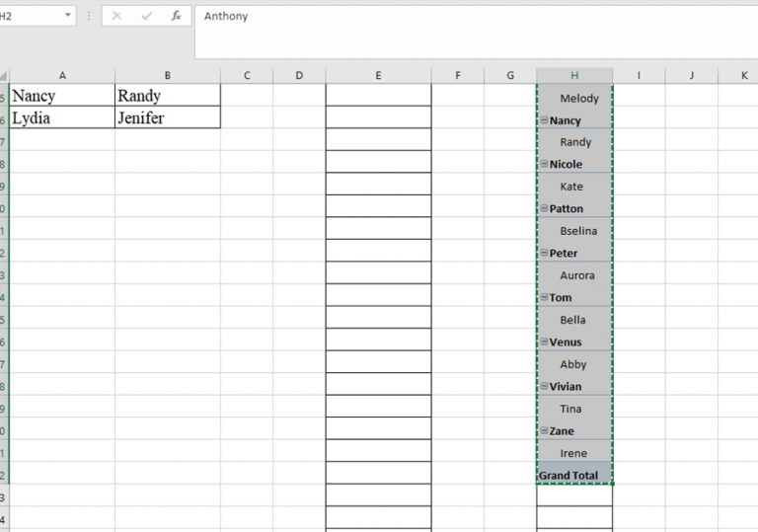
Task: Select column K header
Action: [738, 75]
